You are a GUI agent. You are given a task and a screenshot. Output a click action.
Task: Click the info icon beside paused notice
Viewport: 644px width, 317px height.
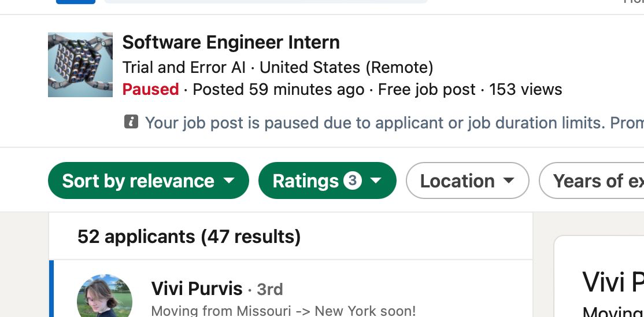point(131,122)
